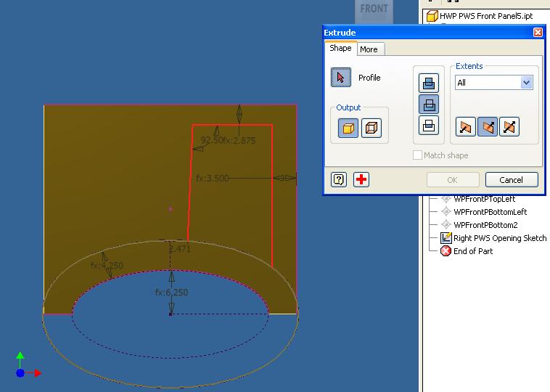
Task: Set first extrude direction arrow
Action: [x=465, y=127]
